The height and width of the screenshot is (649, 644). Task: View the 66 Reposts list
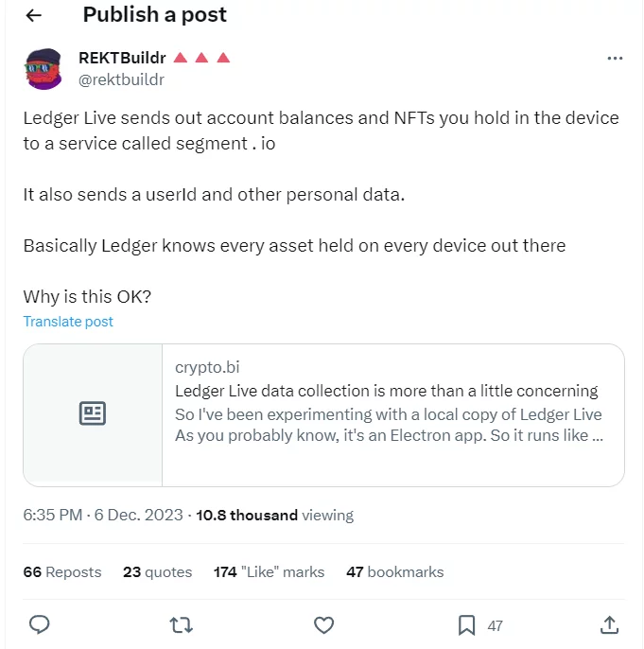click(x=61, y=572)
